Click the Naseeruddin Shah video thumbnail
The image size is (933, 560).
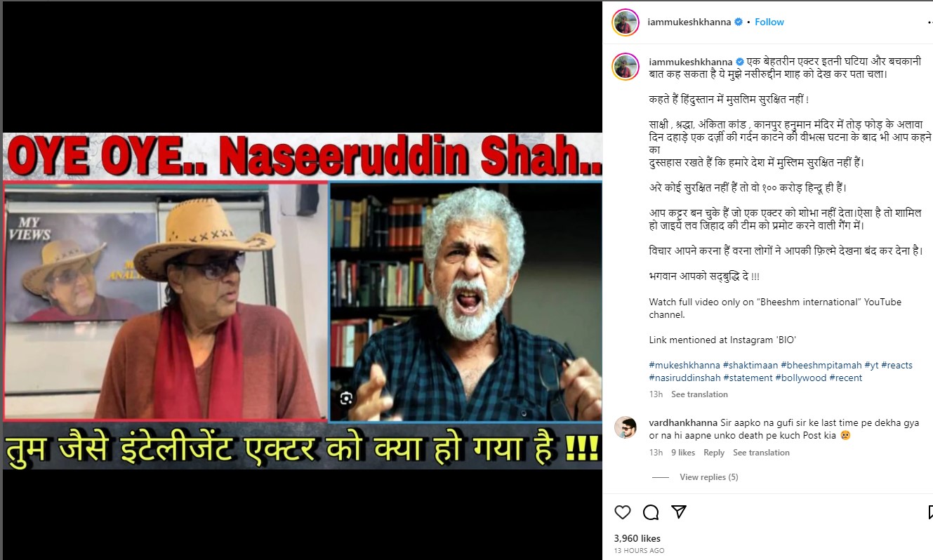pos(303,301)
